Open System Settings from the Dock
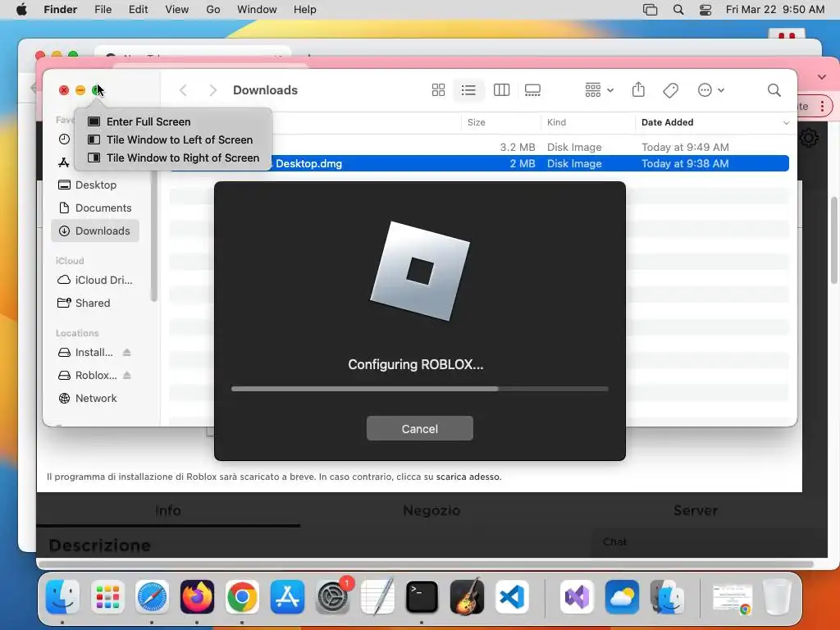Image resolution: width=840 pixels, height=630 pixels. [x=332, y=597]
